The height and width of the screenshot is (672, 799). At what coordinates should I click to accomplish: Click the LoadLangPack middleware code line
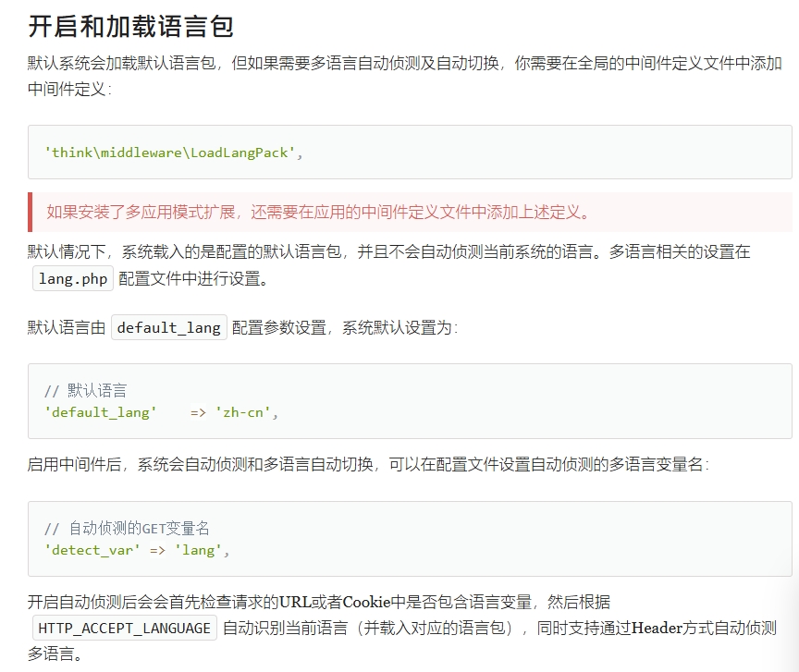tap(174, 153)
